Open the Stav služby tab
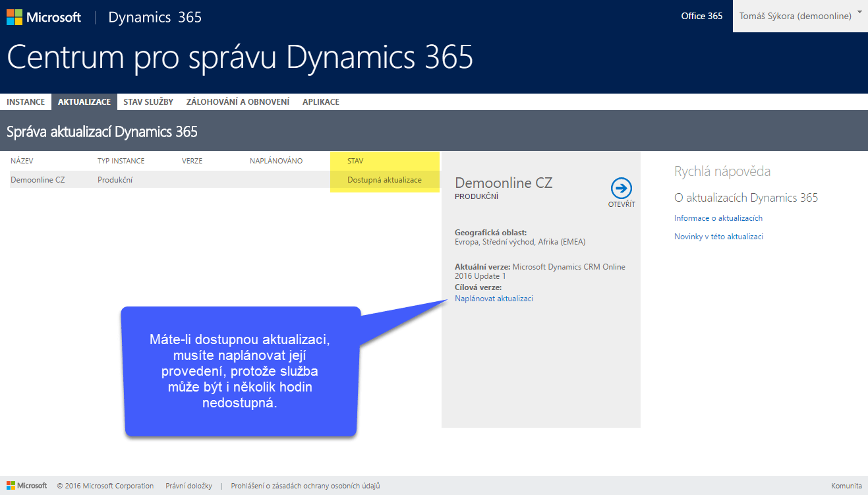Viewport: 868px width, 495px height. (148, 102)
